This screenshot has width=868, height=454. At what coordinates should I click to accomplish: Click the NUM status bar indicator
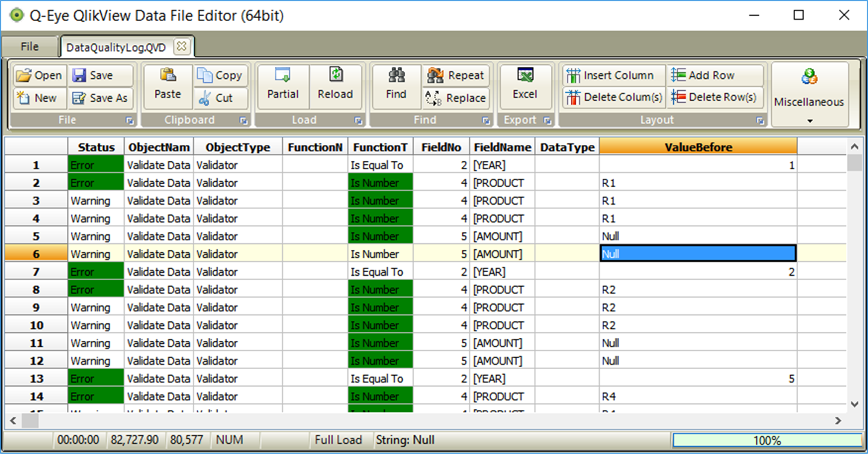tap(230, 440)
